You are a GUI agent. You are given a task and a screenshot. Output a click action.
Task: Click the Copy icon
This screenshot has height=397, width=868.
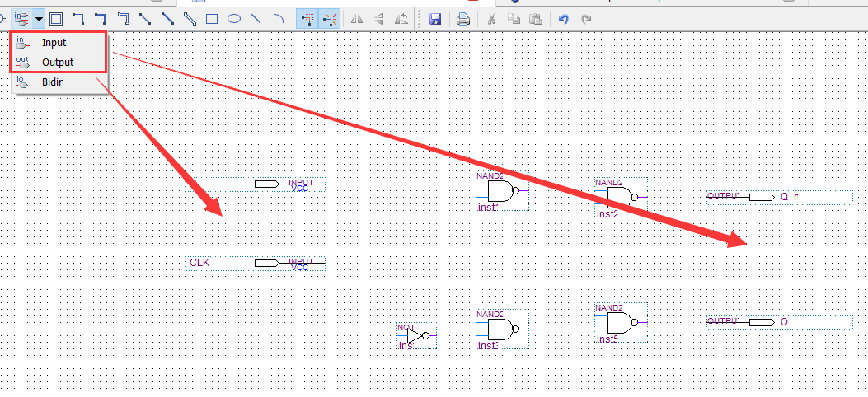[x=514, y=19]
